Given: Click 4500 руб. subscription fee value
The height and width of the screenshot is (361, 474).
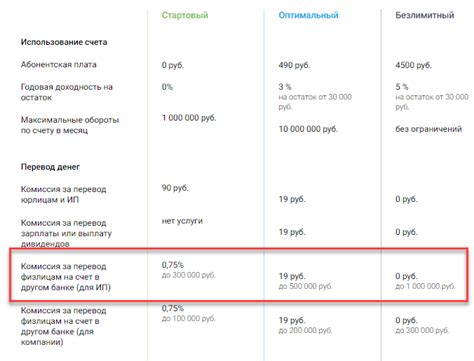Looking at the screenshot, I should coord(413,65).
